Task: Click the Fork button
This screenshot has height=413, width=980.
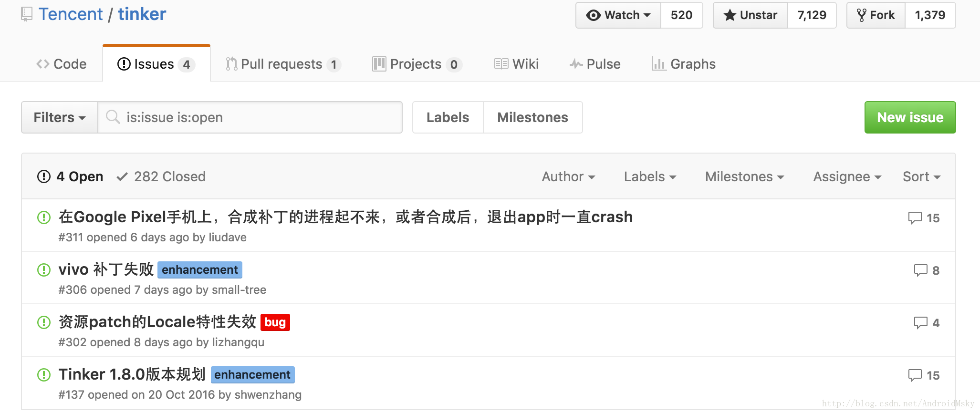Action: 876,15
